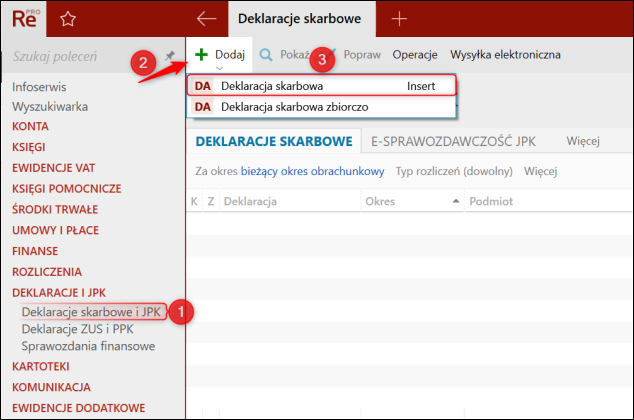Click the Z column header
The width and height of the screenshot is (634, 420).
point(211,201)
